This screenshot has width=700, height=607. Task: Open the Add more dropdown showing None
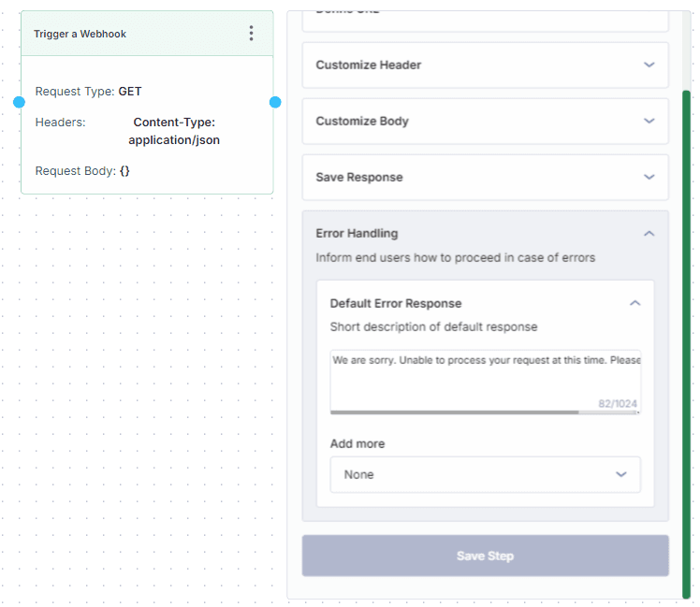485,474
